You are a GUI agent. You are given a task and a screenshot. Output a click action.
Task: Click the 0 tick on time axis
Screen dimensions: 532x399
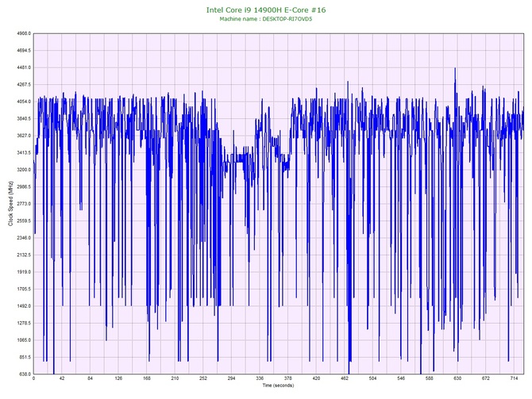33,378
